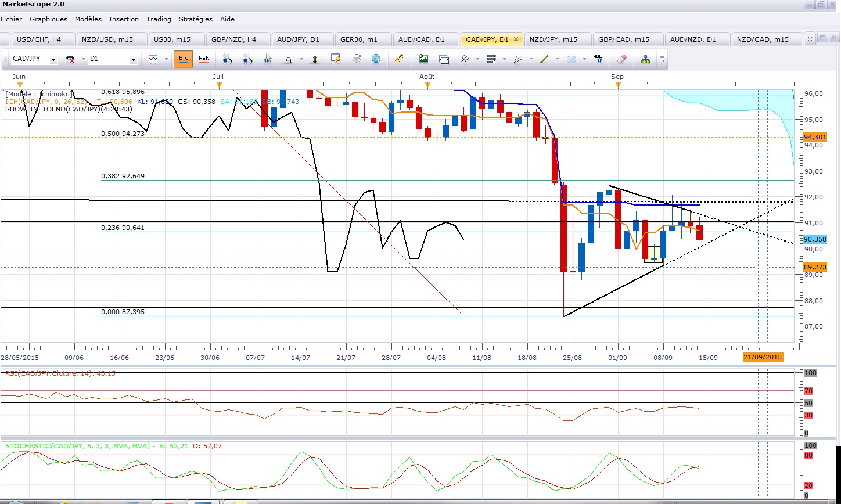Click the picture snapshot icon
The width and height of the screenshot is (841, 504).
423,59
